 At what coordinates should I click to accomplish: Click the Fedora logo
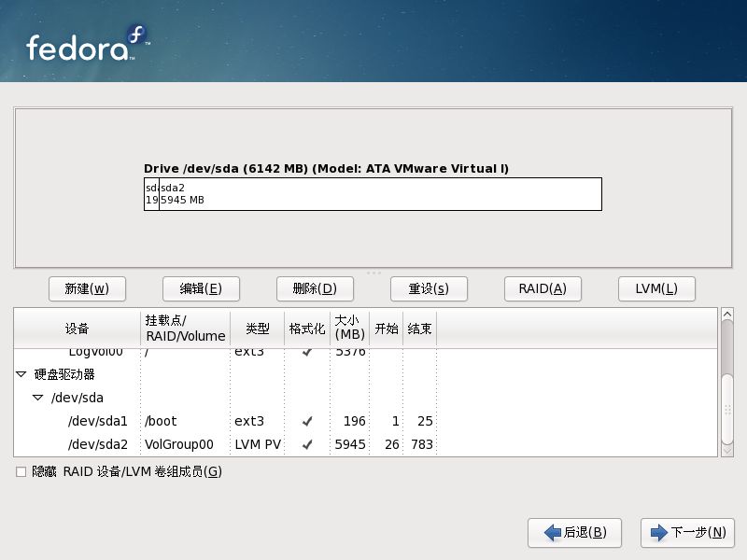click(88, 44)
